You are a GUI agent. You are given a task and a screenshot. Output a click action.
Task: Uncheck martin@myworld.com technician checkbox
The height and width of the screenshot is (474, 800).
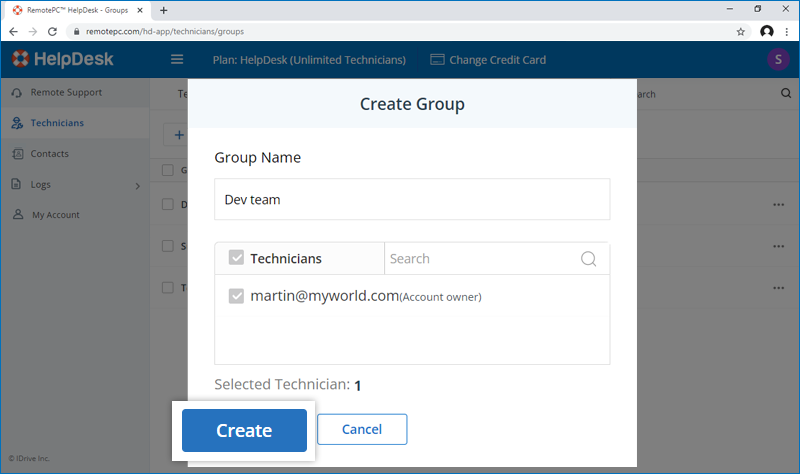pyautogui.click(x=236, y=296)
